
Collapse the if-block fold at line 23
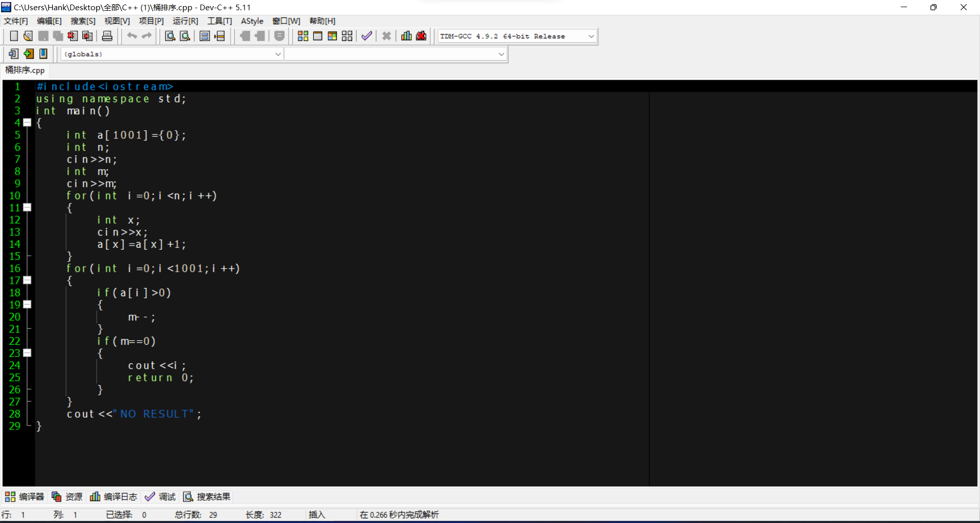pos(28,353)
